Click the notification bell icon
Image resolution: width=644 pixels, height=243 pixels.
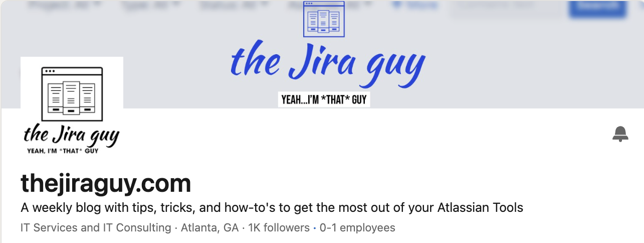(620, 134)
